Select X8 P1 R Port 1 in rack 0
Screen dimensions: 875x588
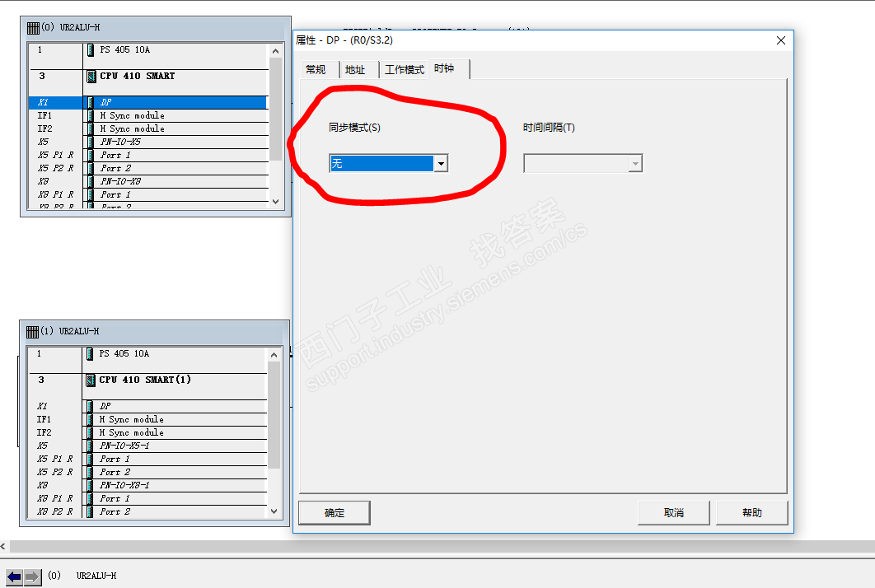(x=148, y=194)
